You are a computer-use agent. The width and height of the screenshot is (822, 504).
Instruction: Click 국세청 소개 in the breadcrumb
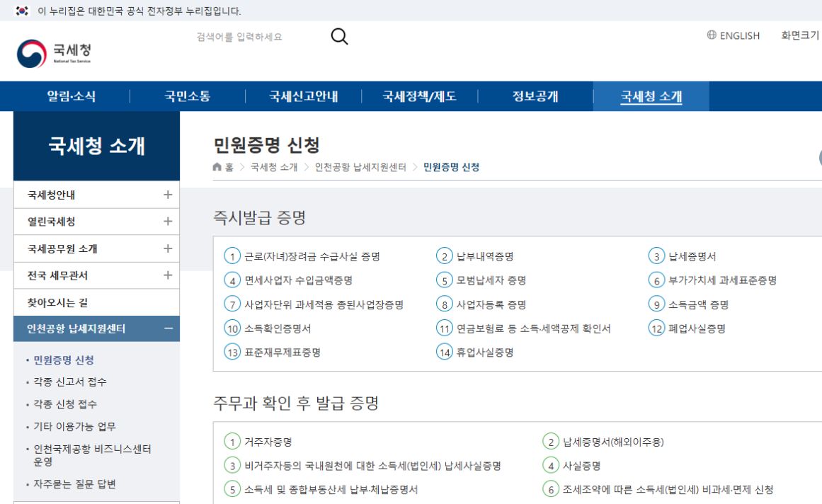274,167
